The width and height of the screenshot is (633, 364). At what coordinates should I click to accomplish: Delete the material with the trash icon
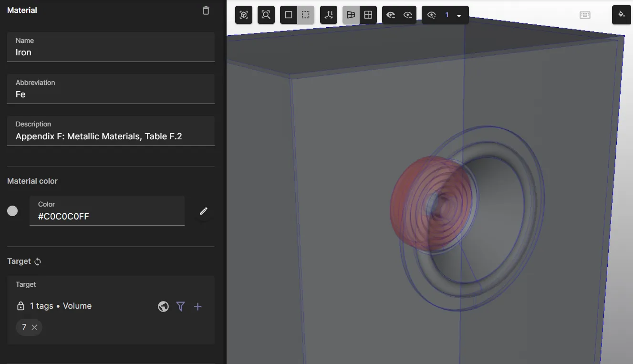click(206, 10)
